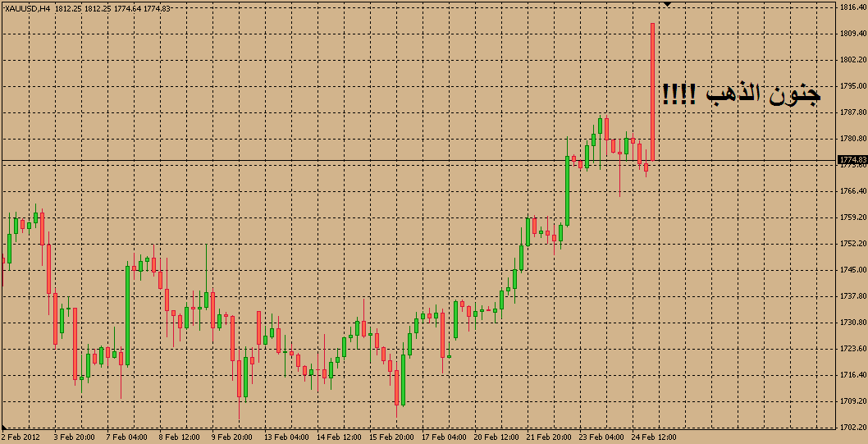Image resolution: width=868 pixels, height=444 pixels.
Task: Click the 7 Feb 04:00 time label
Action: (x=126, y=437)
